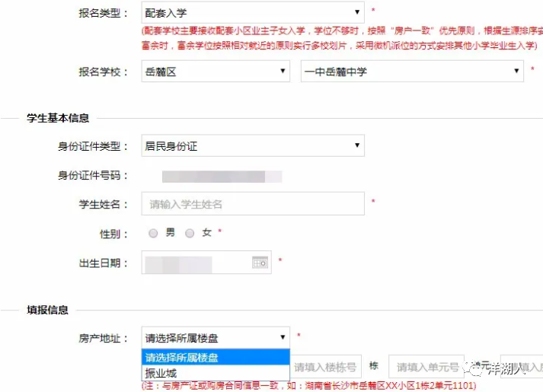Screen dimensions: 543x392
Task: Click the arrow icon on 报名类型 dropdown
Action: (x=357, y=12)
